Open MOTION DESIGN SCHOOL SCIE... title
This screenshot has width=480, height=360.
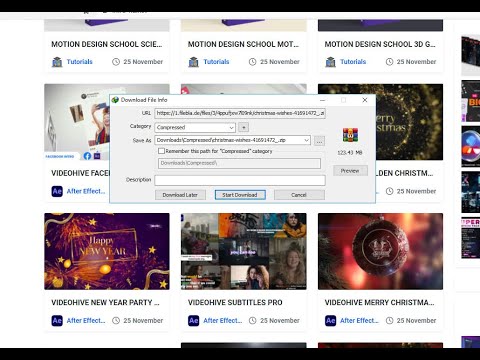tap(107, 44)
